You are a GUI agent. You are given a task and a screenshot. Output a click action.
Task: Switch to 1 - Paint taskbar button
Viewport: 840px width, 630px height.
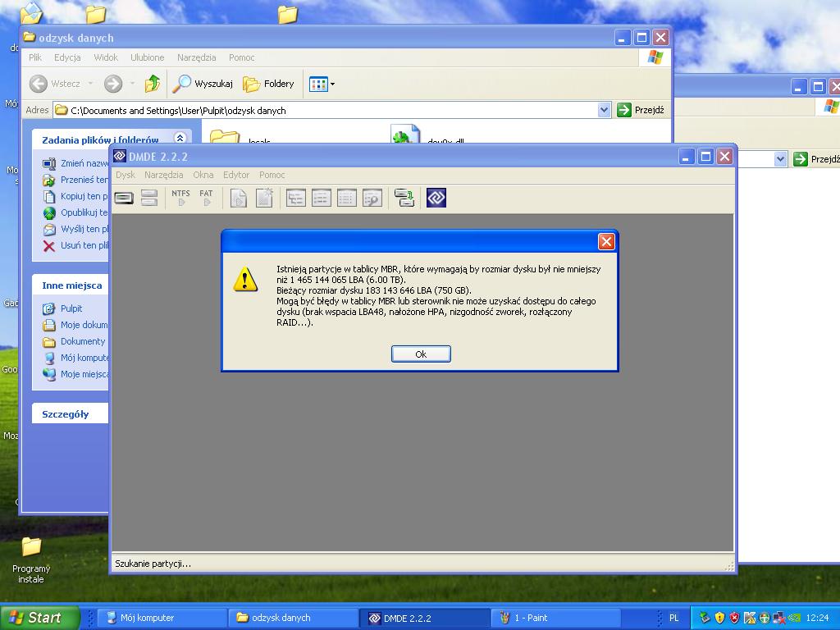coord(556,618)
